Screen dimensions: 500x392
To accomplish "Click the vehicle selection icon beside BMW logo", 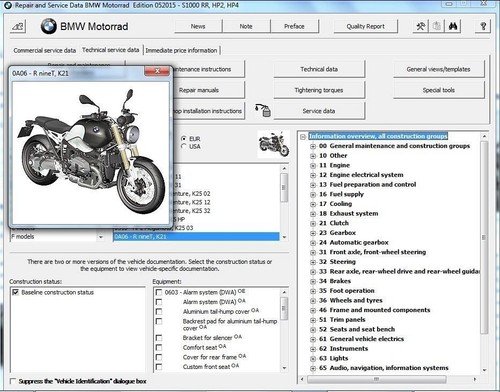I will (x=18, y=26).
